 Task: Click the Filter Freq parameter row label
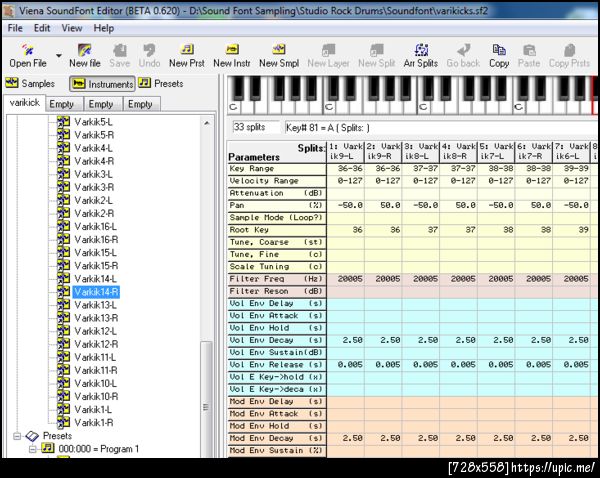[277, 279]
